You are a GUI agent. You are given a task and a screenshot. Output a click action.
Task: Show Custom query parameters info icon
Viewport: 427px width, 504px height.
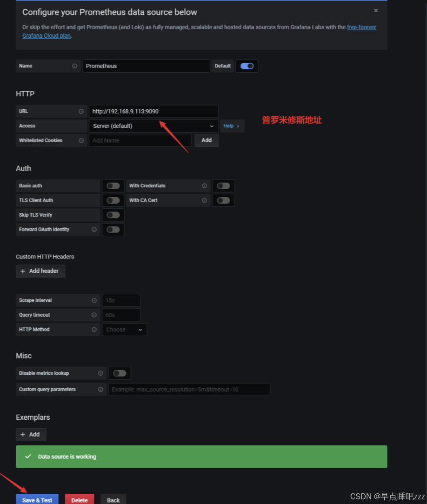pos(100,389)
